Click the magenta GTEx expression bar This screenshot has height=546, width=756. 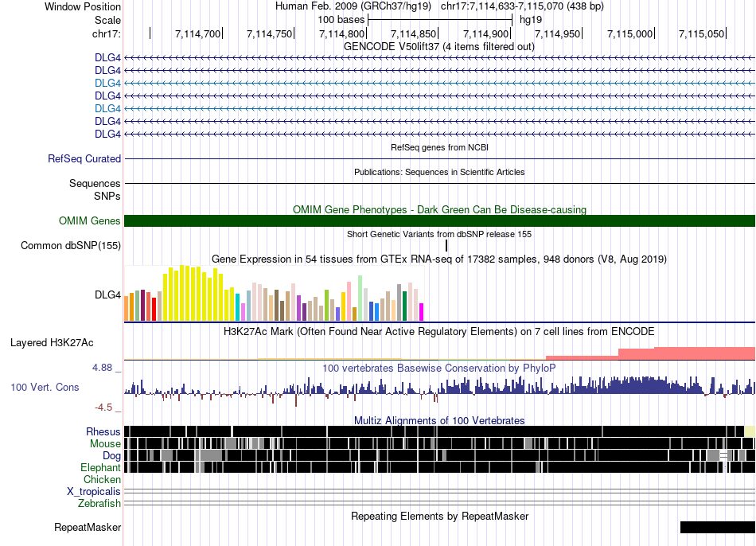pos(422,312)
